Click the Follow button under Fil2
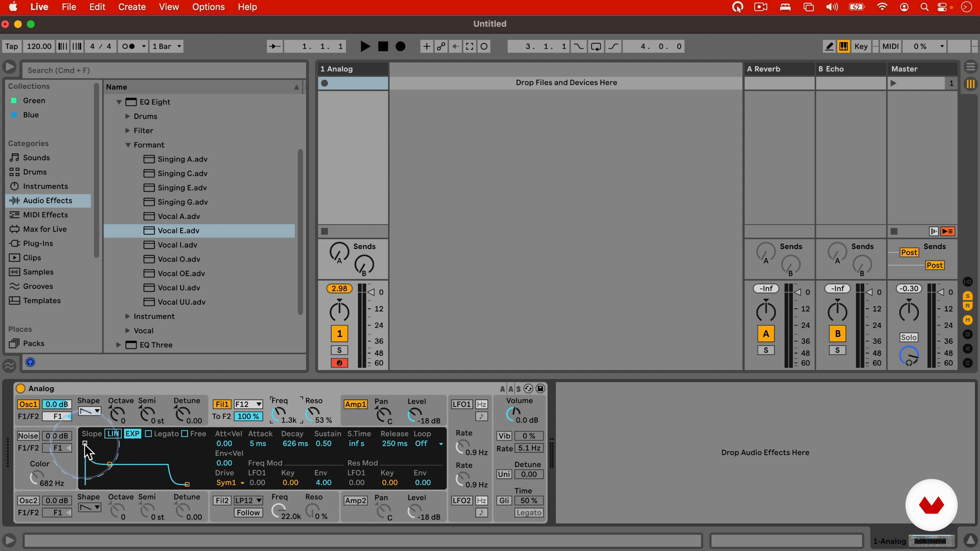The width and height of the screenshot is (980, 551). (x=248, y=512)
